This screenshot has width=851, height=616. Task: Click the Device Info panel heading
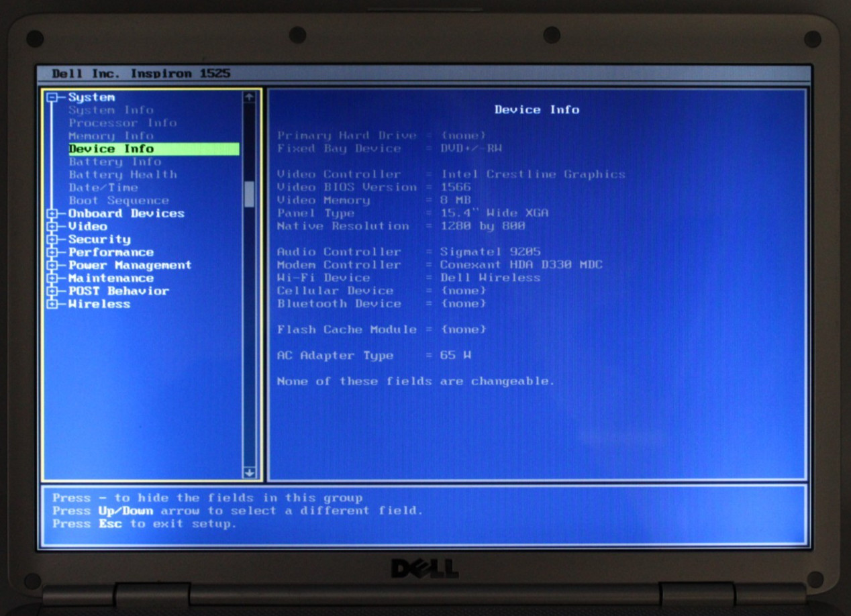pos(537,109)
